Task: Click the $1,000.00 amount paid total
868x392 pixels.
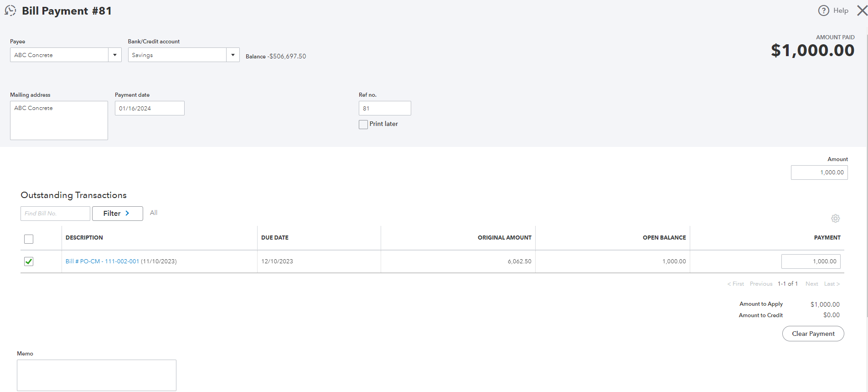Action: click(812, 50)
